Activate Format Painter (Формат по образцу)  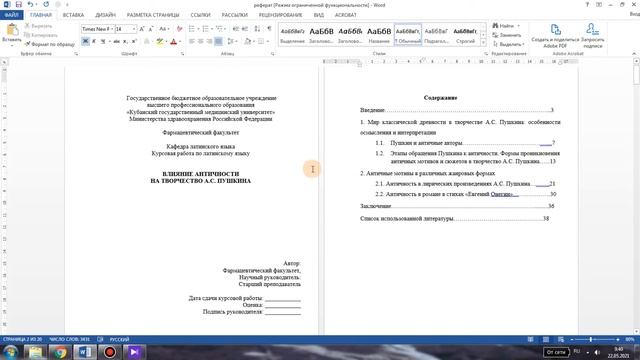click(49, 44)
